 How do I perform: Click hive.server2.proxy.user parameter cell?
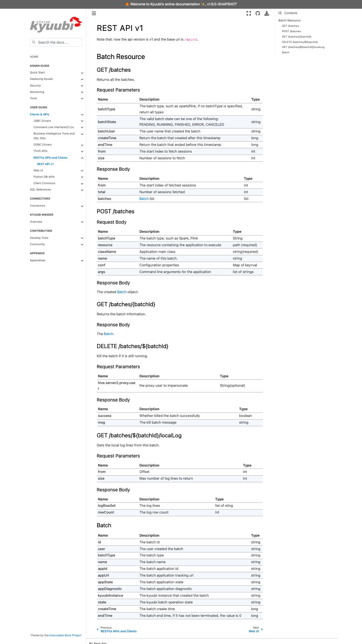tap(117, 386)
